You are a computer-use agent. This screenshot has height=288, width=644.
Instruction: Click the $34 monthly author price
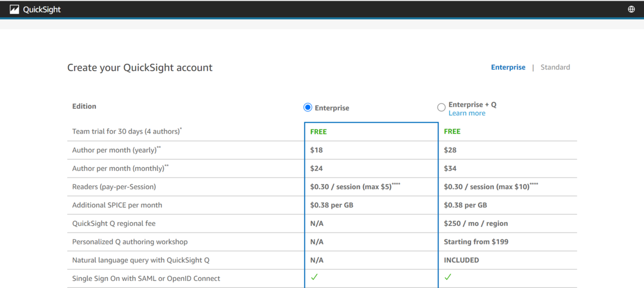pyautogui.click(x=450, y=168)
